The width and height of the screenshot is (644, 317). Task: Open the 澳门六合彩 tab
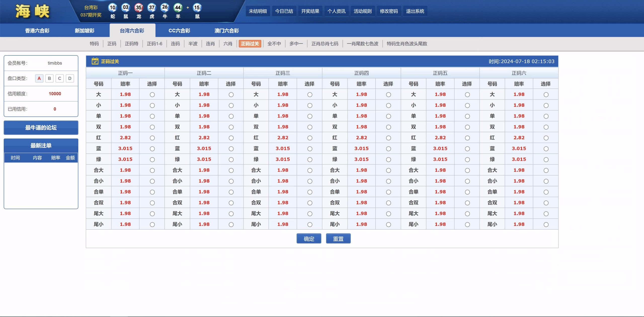click(226, 31)
